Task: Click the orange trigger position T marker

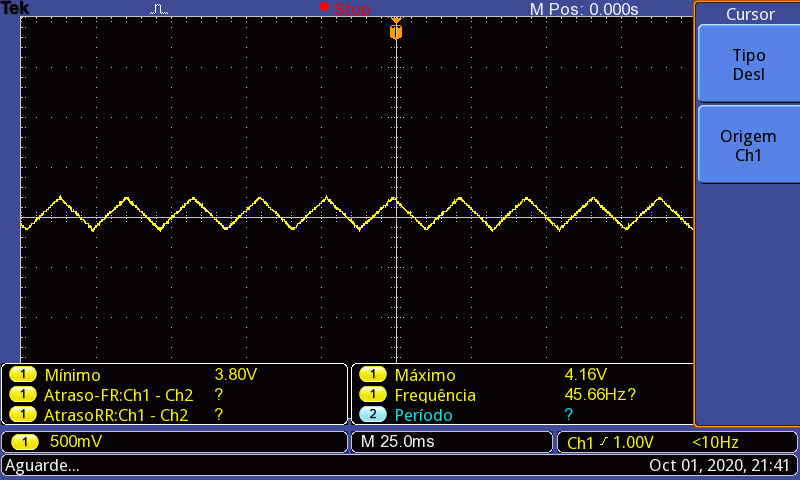Action: [396, 29]
